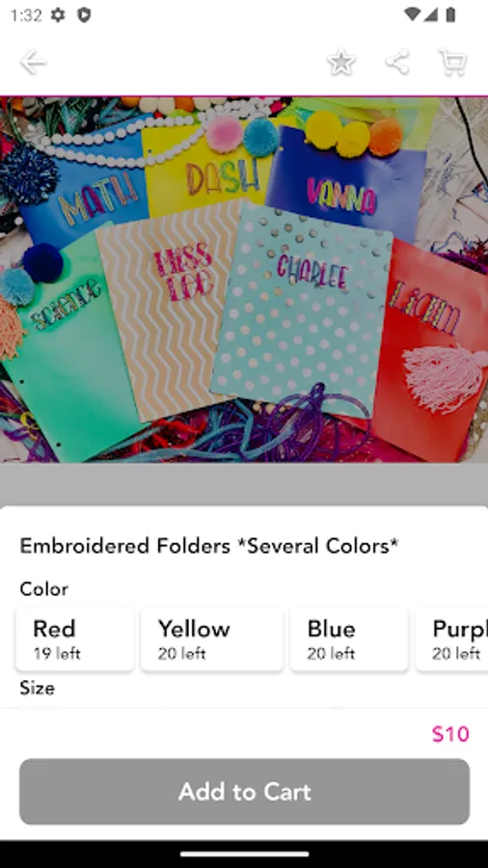This screenshot has height=868, width=488.
Task: Open the share icon
Action: click(x=397, y=62)
